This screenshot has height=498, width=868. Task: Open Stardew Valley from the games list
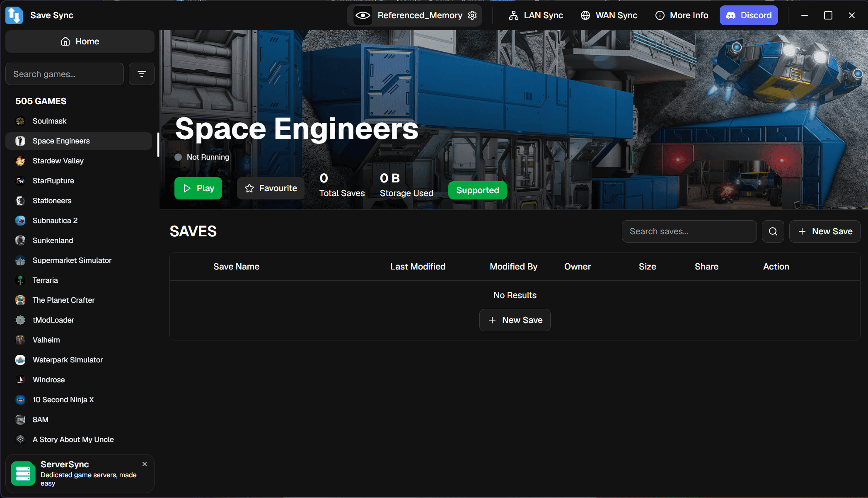pos(79,161)
